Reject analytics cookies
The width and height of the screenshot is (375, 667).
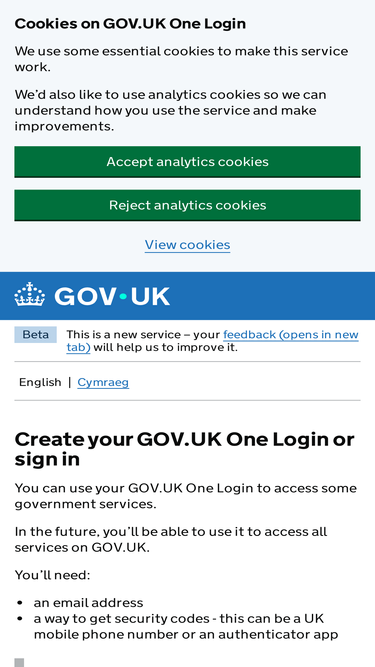coord(188,205)
